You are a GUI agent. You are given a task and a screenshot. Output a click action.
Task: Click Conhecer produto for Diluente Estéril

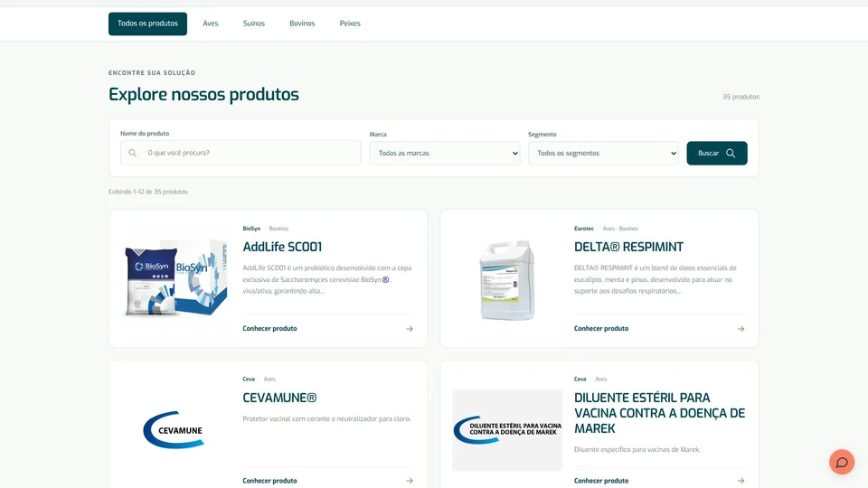[x=601, y=481]
